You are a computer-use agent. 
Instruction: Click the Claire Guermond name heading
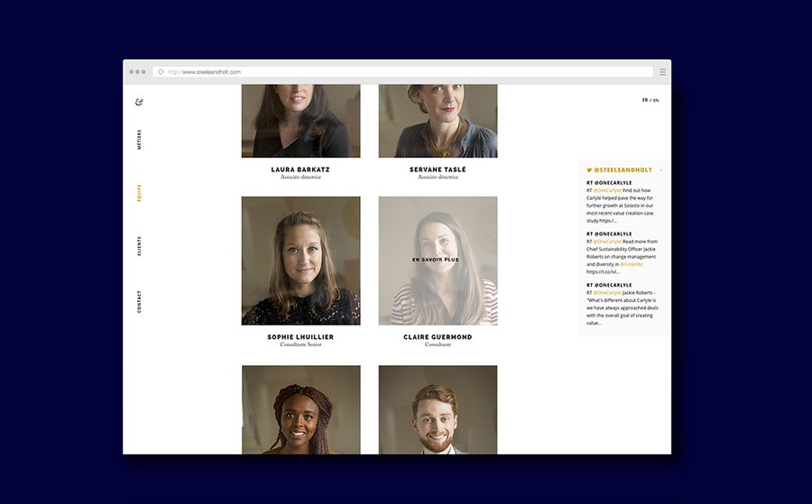(x=438, y=337)
